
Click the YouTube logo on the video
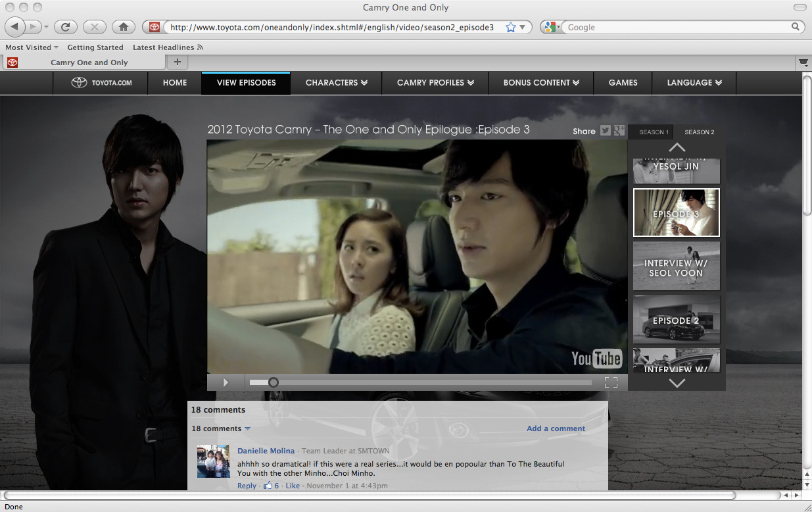[x=596, y=358]
